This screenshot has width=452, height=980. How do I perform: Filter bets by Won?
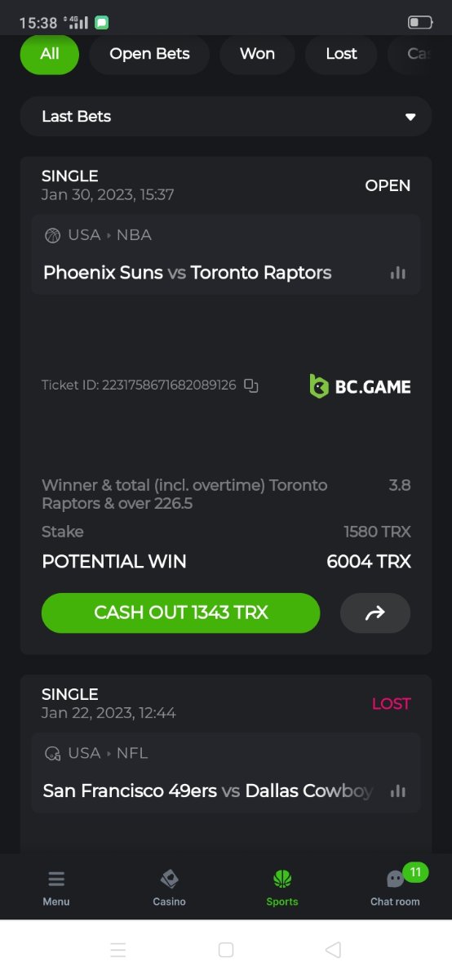[257, 54]
